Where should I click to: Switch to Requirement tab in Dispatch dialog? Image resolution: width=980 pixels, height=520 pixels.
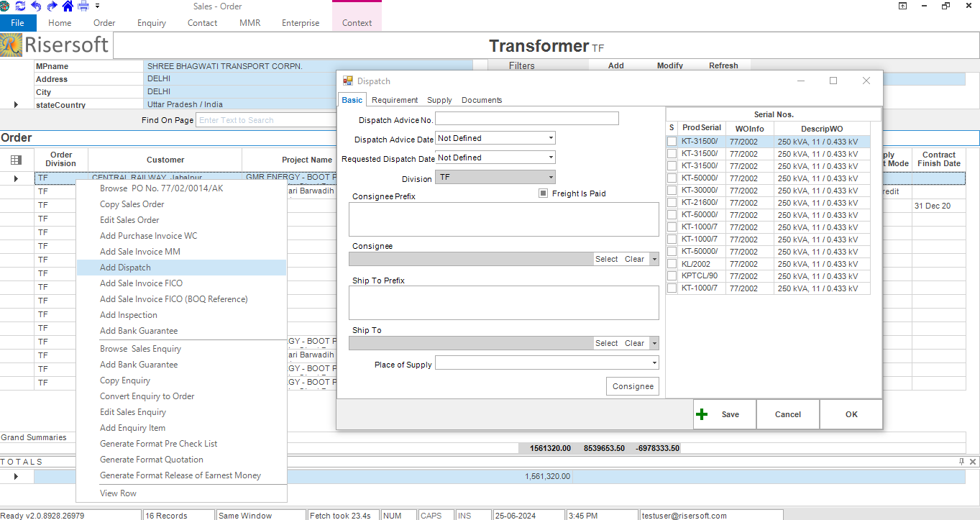pos(395,100)
